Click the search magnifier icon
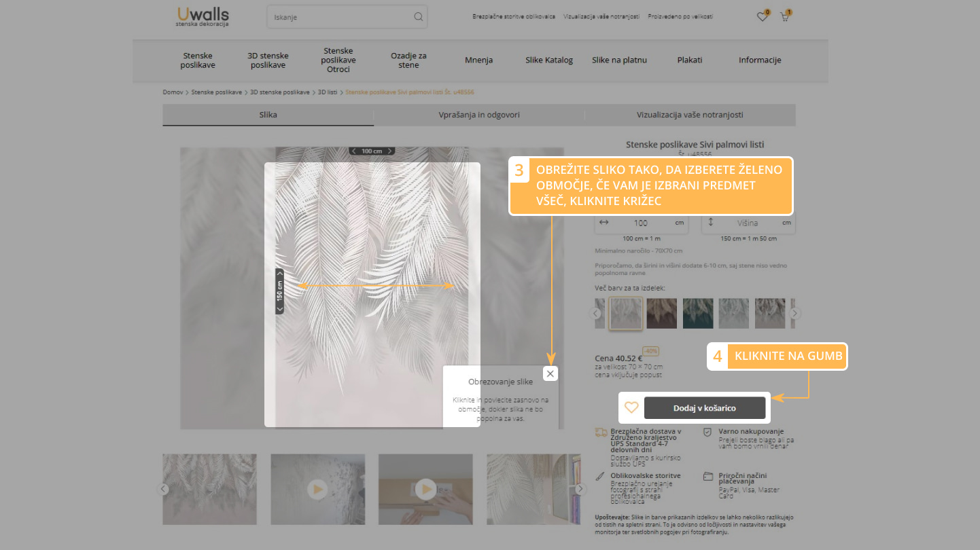The height and width of the screenshot is (550, 980). (x=418, y=17)
